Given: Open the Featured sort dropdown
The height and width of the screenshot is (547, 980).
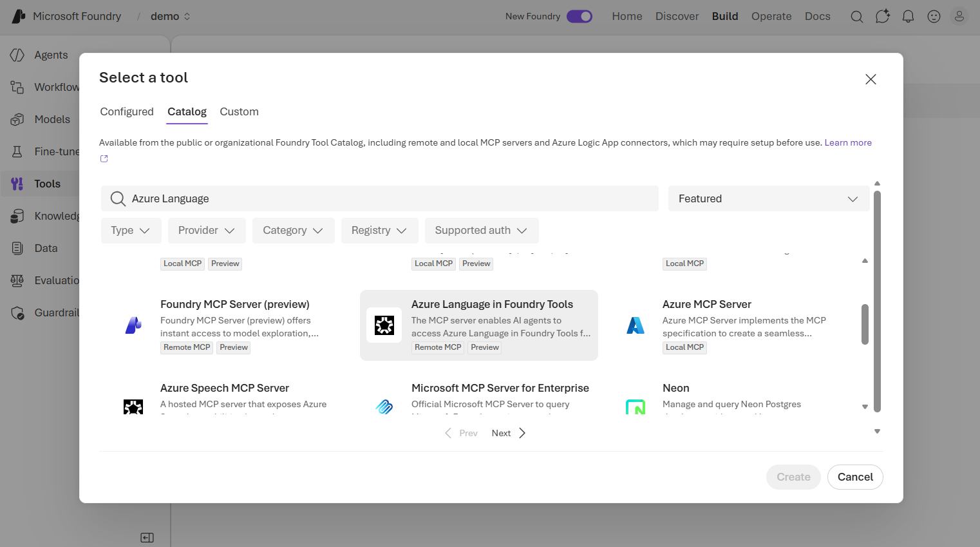Looking at the screenshot, I should pyautogui.click(x=769, y=198).
